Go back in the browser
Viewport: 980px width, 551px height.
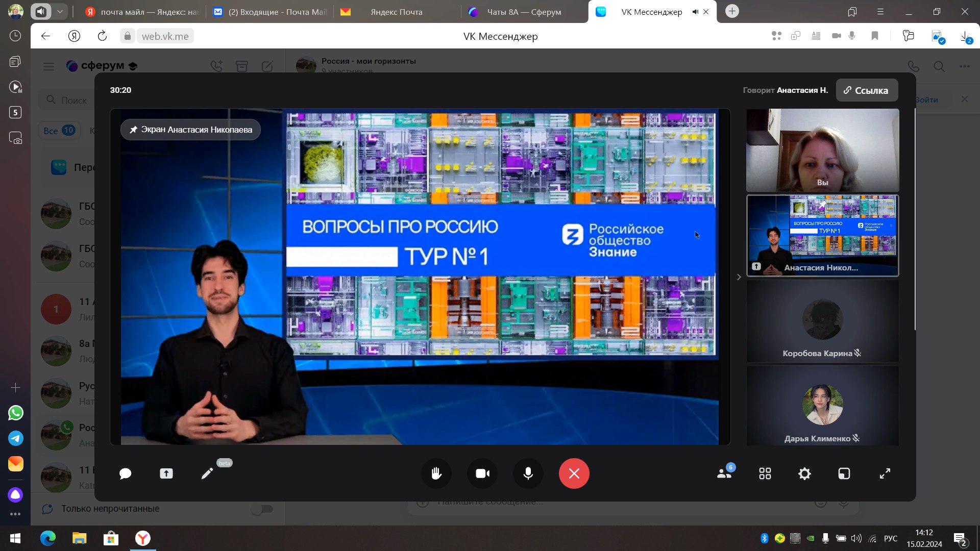tap(45, 36)
